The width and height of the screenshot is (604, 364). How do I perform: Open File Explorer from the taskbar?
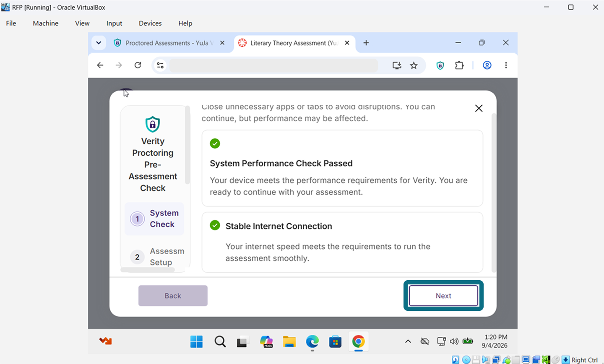point(289,341)
